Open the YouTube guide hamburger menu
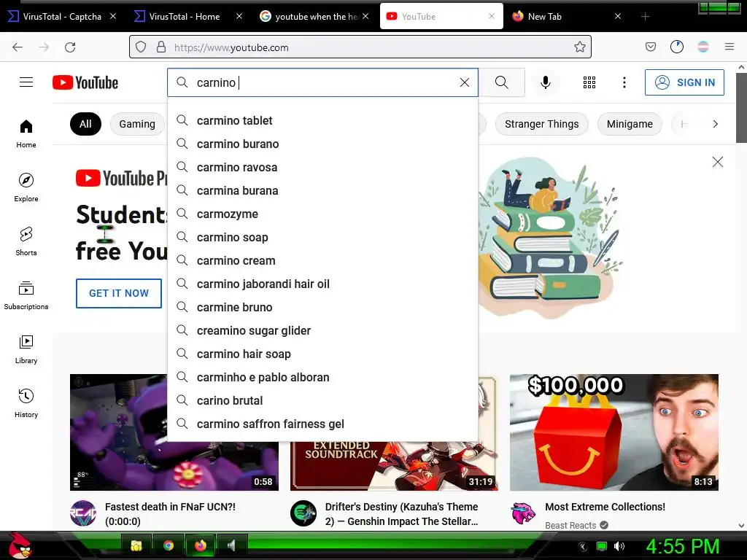Screen dimensions: 747x560 point(26,82)
